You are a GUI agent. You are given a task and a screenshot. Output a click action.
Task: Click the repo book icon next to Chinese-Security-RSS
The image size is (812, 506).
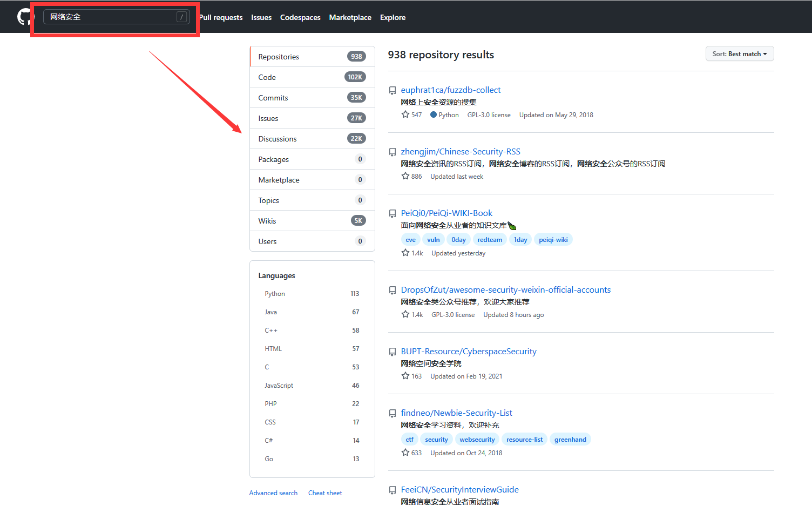pyautogui.click(x=393, y=152)
